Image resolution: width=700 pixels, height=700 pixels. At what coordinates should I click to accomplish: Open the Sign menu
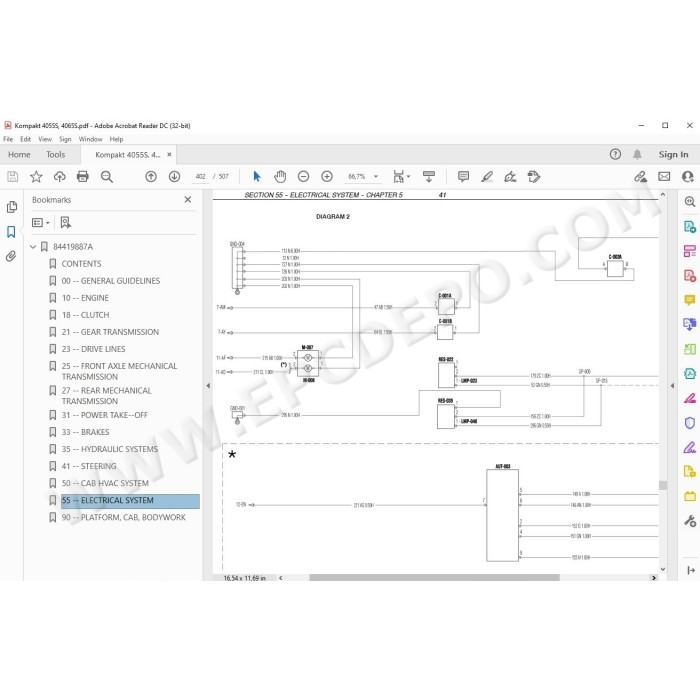[x=65, y=139]
